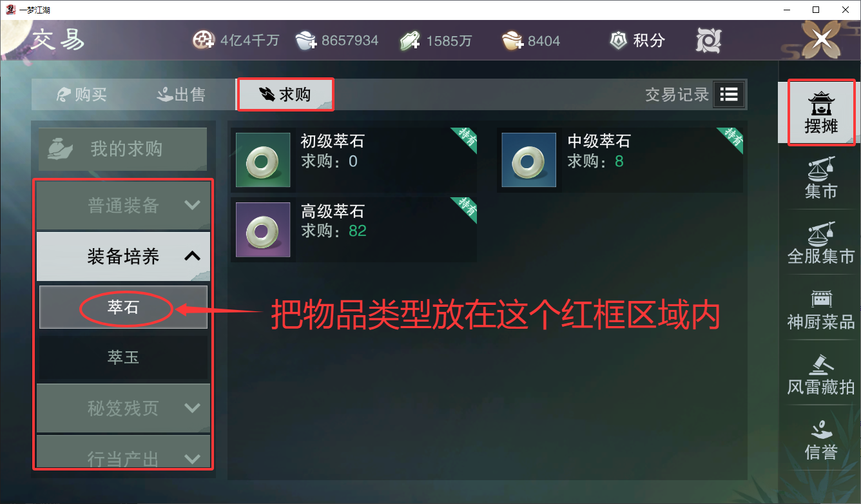The image size is (861, 504).
Task: Add currency via the 4亿4千万 coin icon
Action: (204, 41)
